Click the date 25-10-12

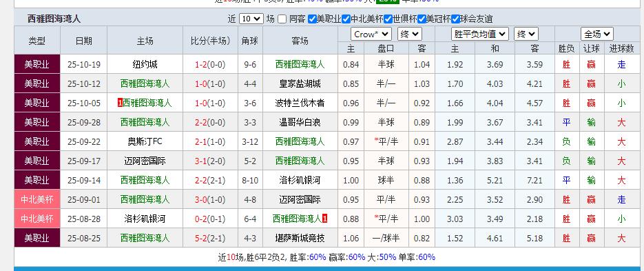pos(84,84)
